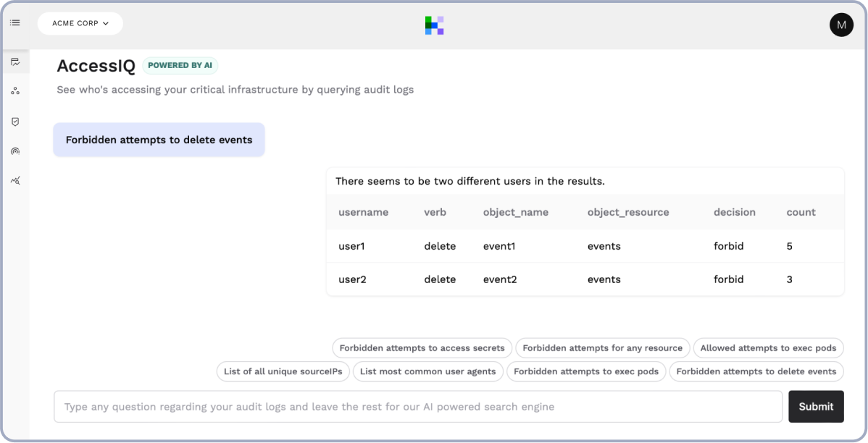The height and width of the screenshot is (443, 868).
Task: Choose 'Allowed attempts to exec pods' suggestion
Action: pyautogui.click(x=768, y=348)
